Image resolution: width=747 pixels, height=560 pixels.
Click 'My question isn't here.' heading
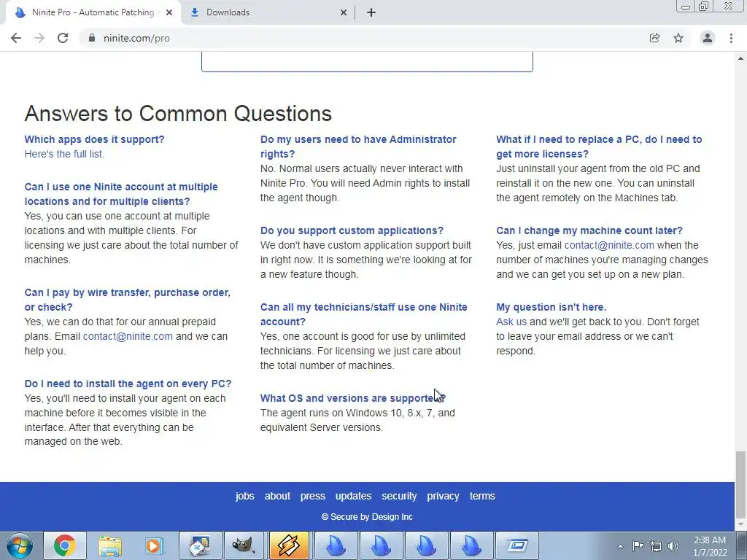551,307
